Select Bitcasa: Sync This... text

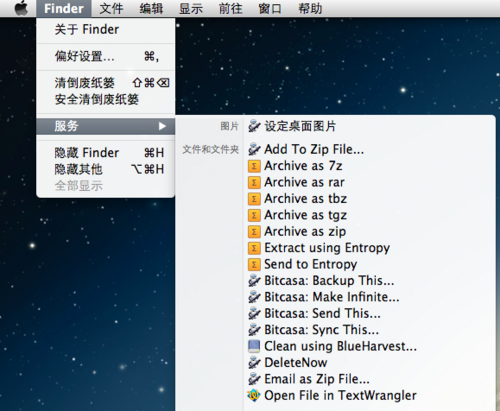click(322, 330)
